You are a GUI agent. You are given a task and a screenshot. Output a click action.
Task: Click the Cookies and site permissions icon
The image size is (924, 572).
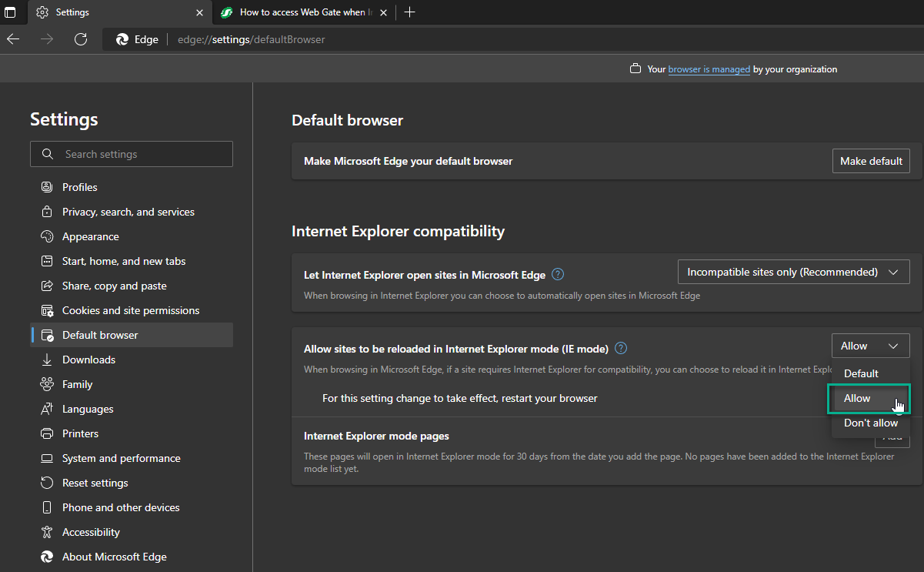[47, 310]
